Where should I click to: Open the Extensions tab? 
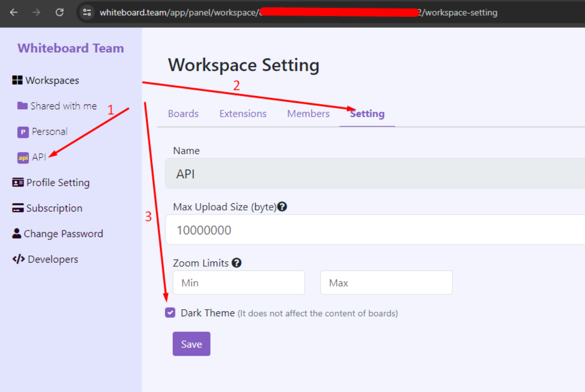click(x=243, y=113)
